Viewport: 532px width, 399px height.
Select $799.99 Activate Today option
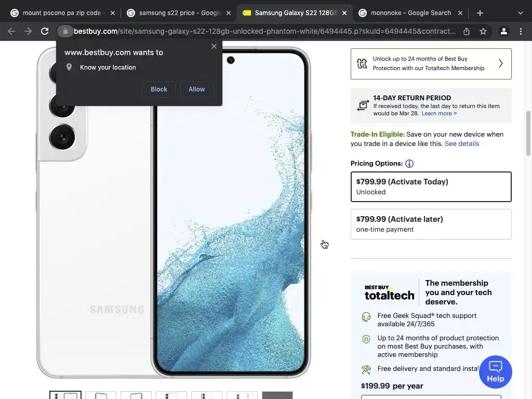click(431, 187)
